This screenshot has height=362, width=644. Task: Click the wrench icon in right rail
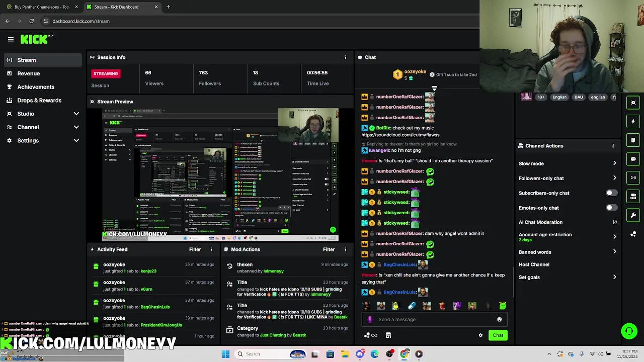tap(633, 215)
